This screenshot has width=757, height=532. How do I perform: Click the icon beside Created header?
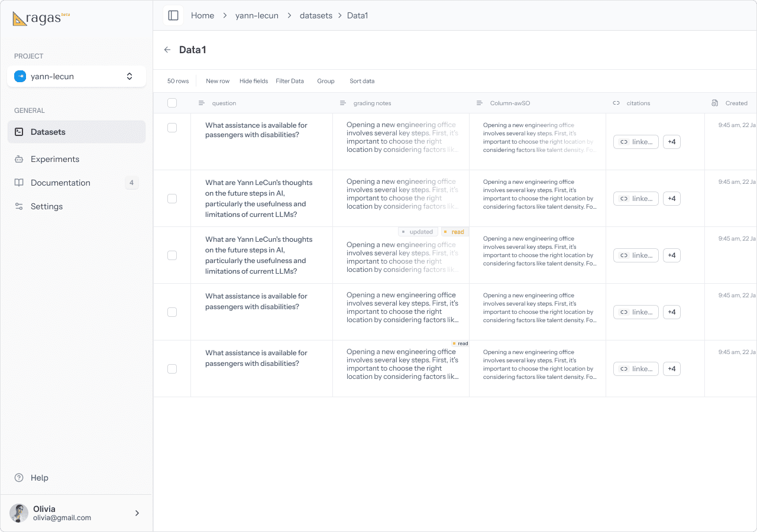tap(715, 103)
